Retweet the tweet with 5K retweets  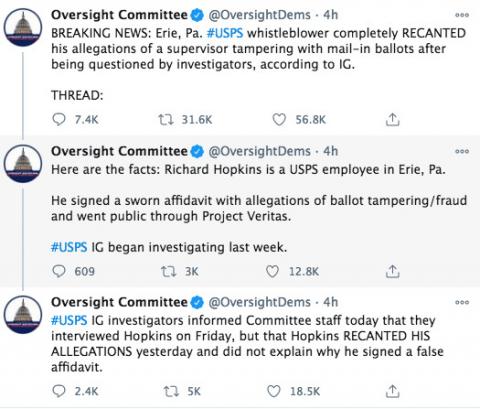171,391
